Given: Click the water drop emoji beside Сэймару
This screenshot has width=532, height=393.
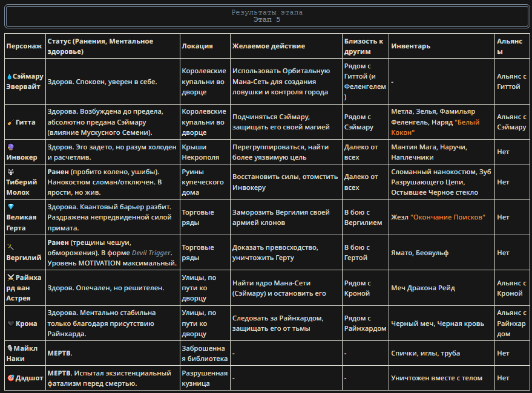Looking at the screenshot, I should point(9,77).
